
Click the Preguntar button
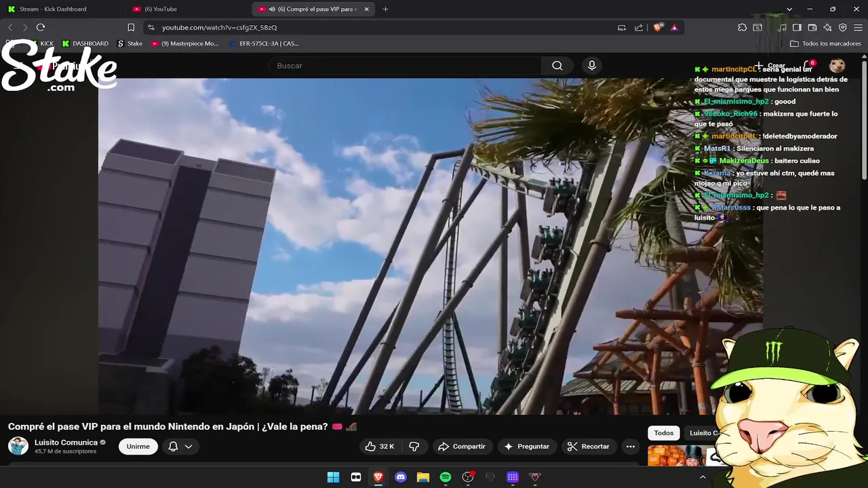click(527, 447)
